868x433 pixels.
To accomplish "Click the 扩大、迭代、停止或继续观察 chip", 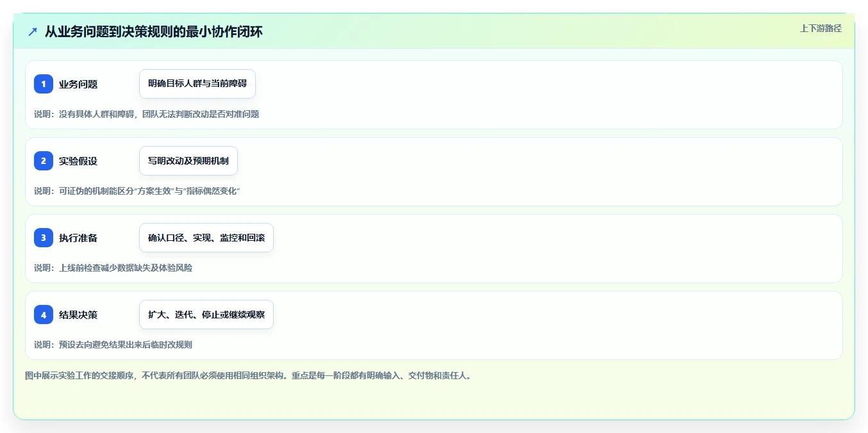I will click(206, 315).
